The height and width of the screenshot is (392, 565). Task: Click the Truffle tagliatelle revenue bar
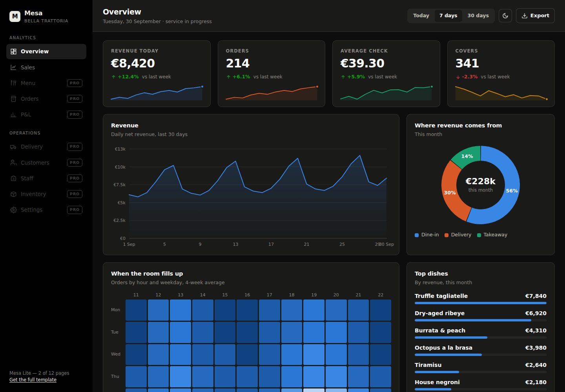(481, 303)
